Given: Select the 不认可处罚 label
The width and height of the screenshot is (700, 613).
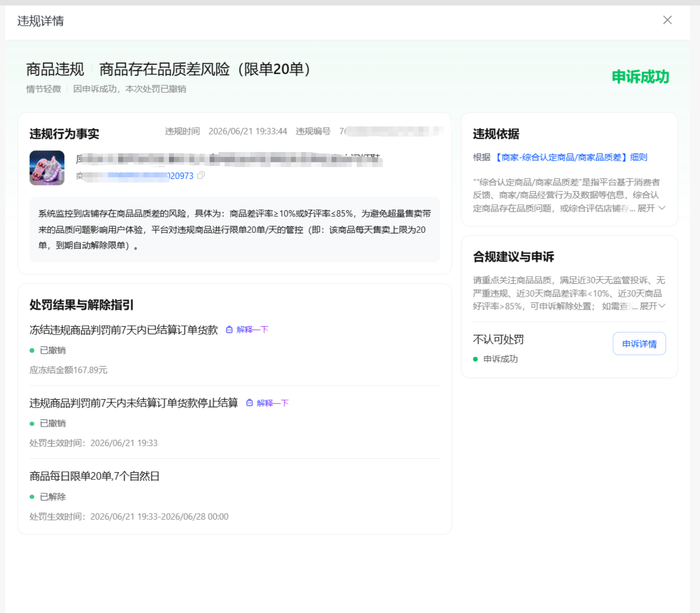Looking at the screenshot, I should [498, 339].
